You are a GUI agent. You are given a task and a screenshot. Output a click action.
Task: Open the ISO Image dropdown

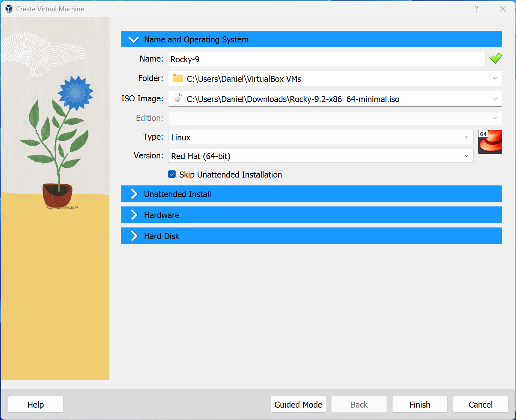tap(495, 99)
